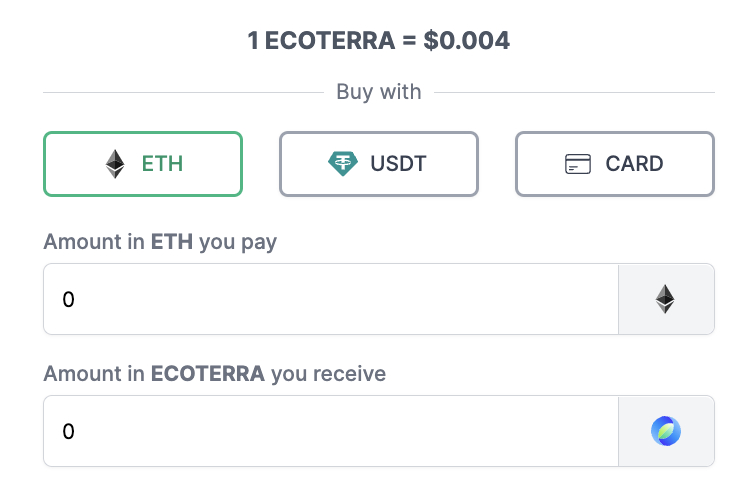Focus the ECOTERRA amount you receive field
This screenshot has width=756, height=486.
click(331, 431)
